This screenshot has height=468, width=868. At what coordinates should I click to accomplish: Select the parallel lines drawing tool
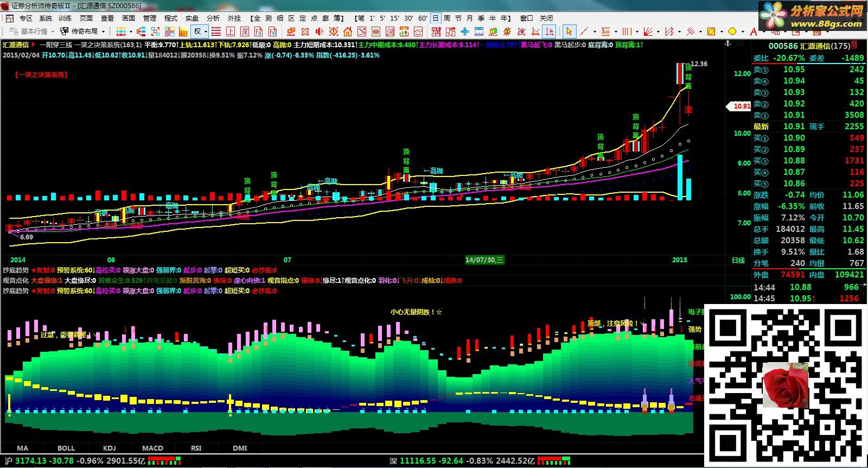[690, 31]
